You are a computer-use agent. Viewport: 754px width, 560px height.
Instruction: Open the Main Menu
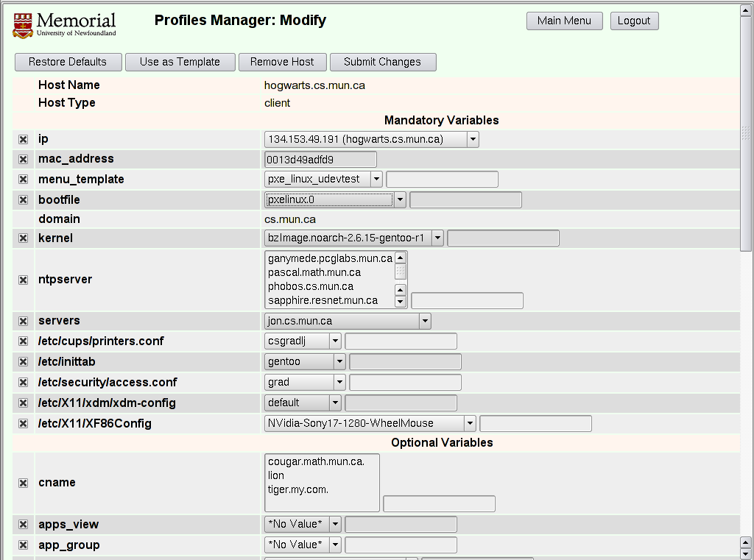click(565, 21)
